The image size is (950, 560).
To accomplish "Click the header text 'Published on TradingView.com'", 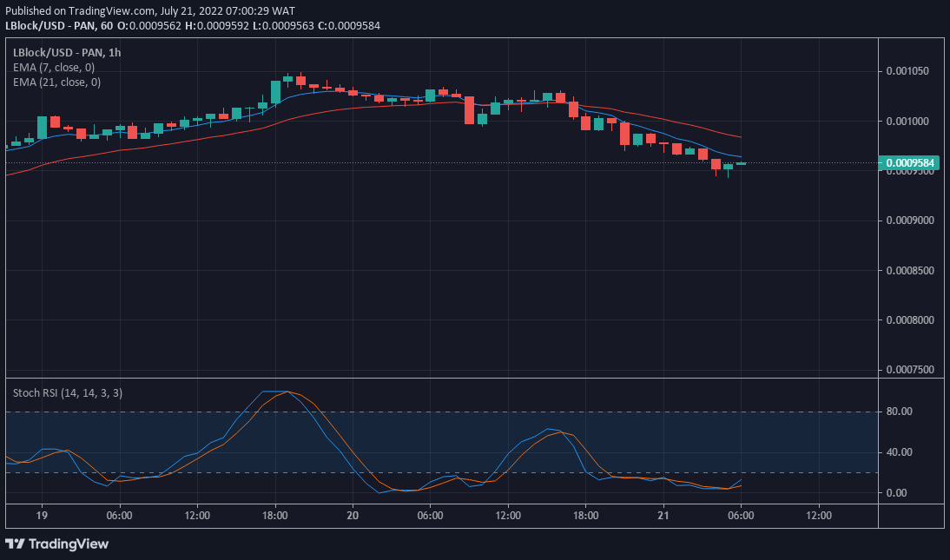I will point(80,11).
